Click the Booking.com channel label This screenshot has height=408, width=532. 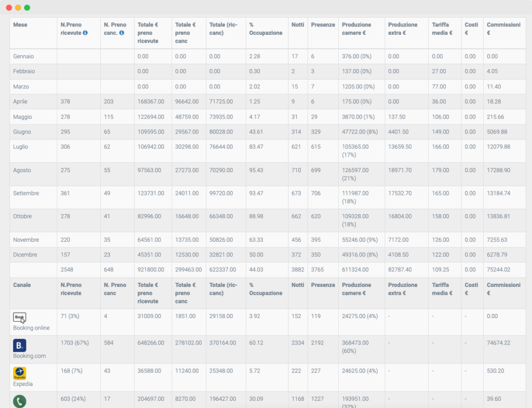point(30,356)
